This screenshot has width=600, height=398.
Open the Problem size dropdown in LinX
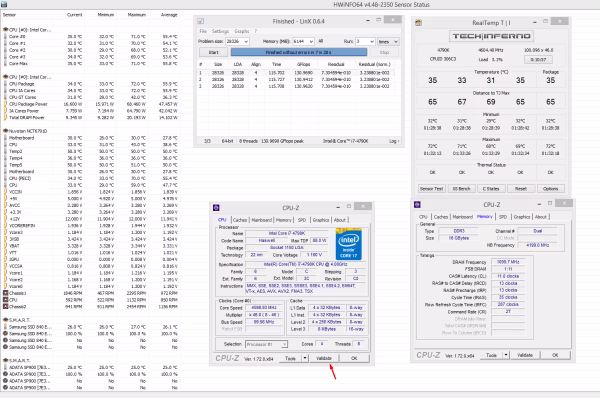[x=246, y=41]
